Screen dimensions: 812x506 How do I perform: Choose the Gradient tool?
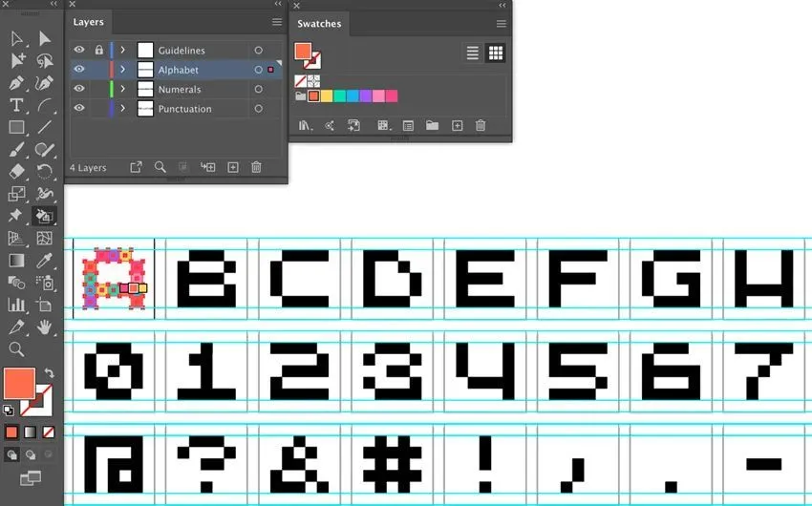(x=16, y=261)
